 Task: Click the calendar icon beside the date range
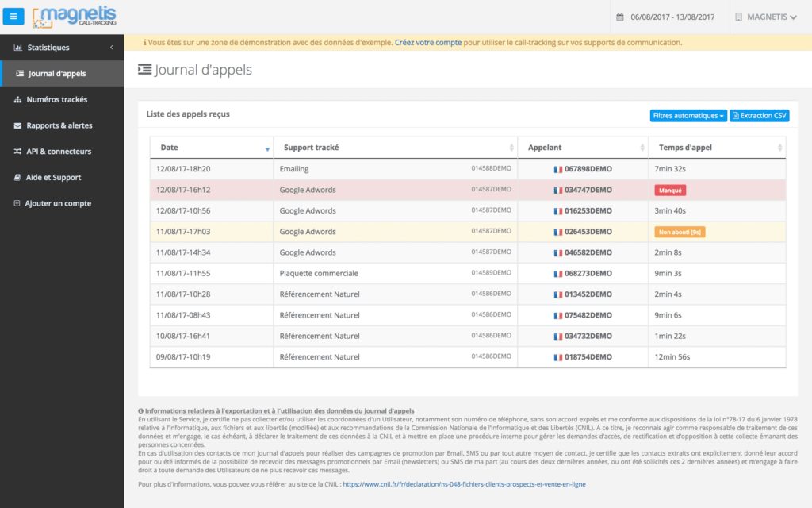tap(620, 17)
